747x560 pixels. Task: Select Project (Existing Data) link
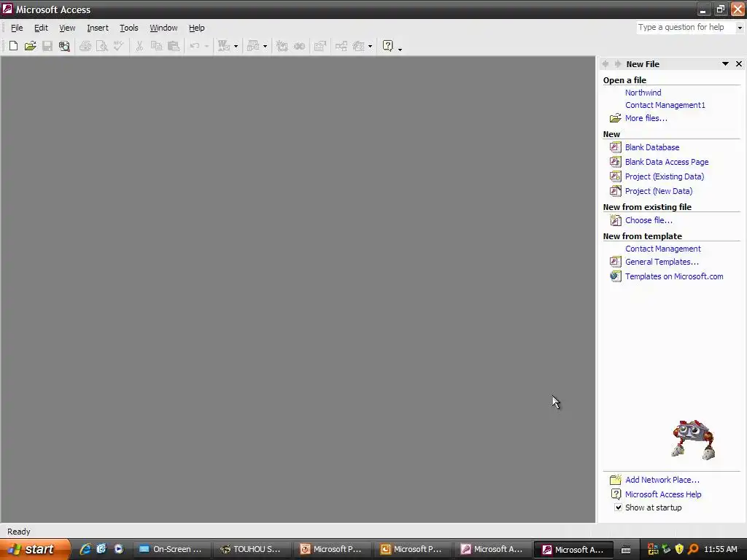[x=665, y=176]
